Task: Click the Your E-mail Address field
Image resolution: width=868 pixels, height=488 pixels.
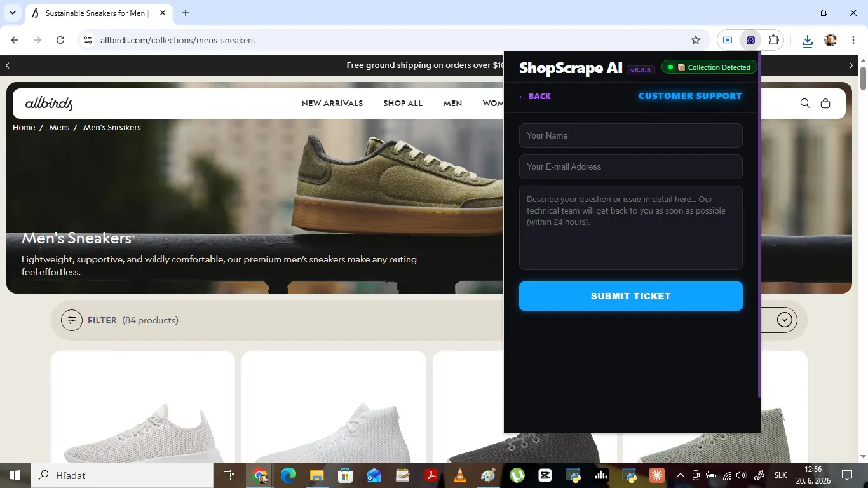Action: click(x=631, y=166)
